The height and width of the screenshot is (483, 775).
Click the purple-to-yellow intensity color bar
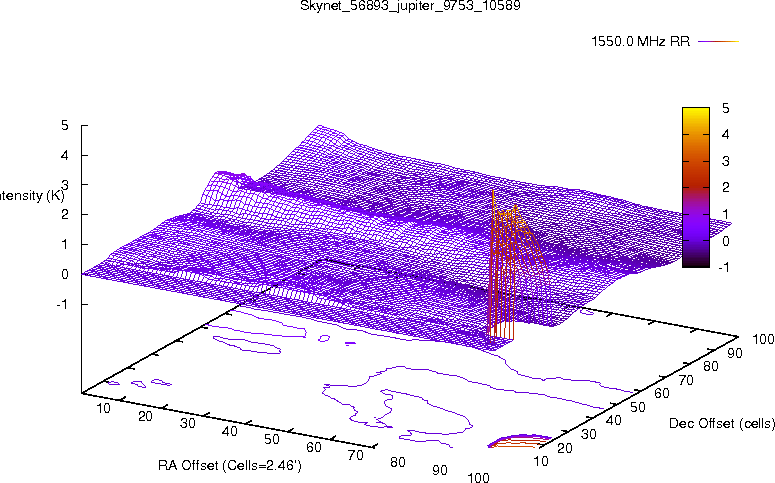pyautogui.click(x=695, y=187)
